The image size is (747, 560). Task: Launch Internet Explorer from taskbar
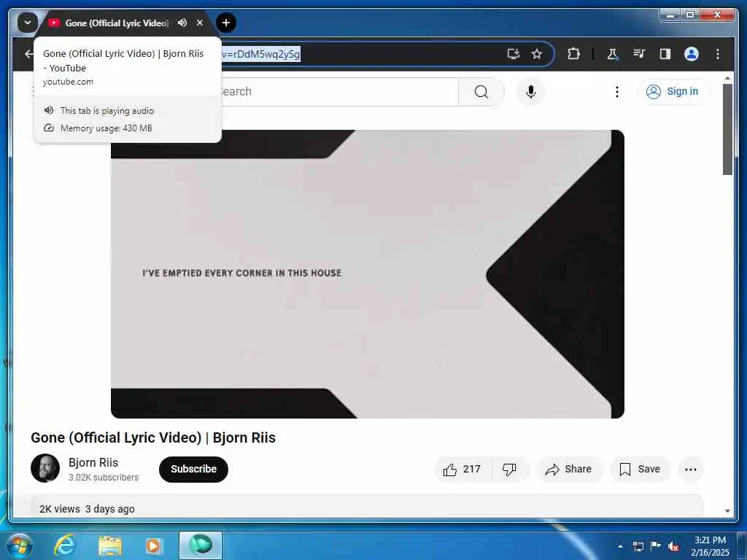[65, 545]
